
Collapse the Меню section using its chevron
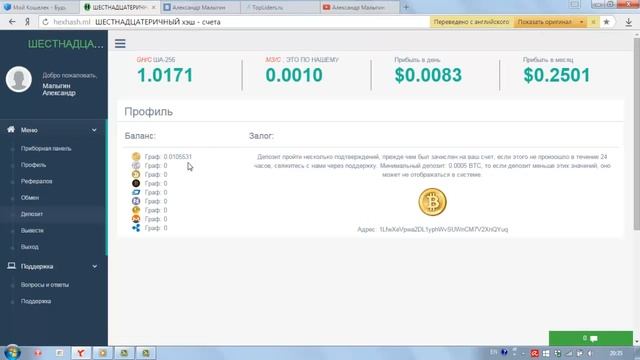pyautogui.click(x=94, y=130)
